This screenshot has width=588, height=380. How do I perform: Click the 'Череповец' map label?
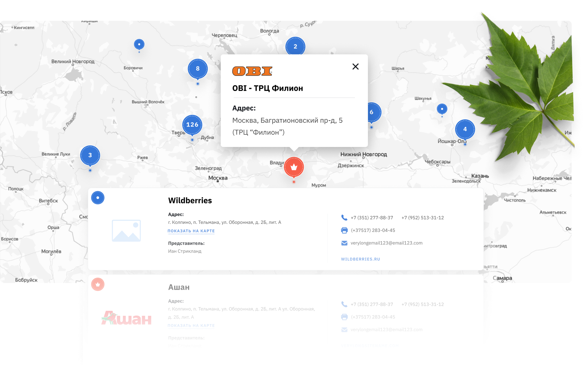pos(224,35)
